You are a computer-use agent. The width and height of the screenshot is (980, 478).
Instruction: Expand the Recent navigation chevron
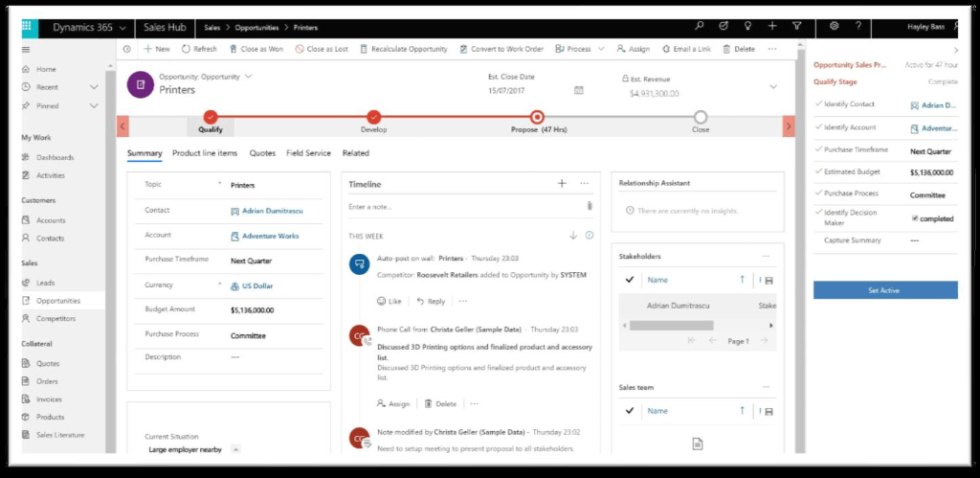click(x=94, y=87)
